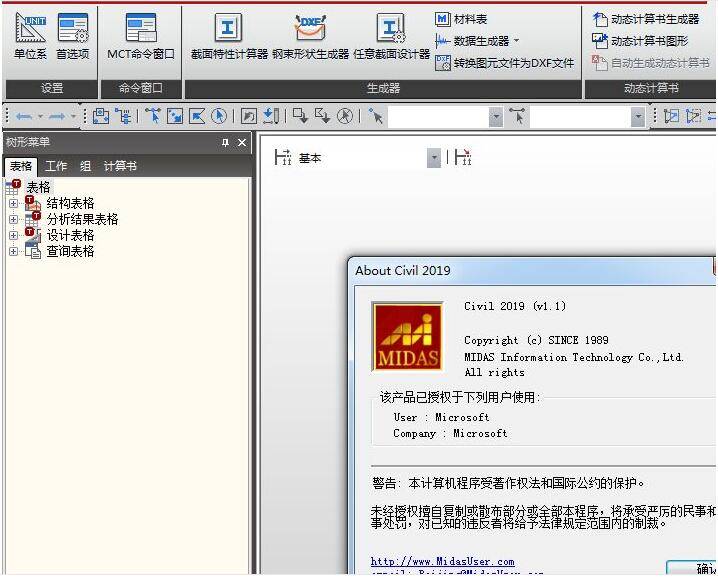718x583 pixels.
Task: Click the select nodes by ID icon
Action: pos(376,116)
